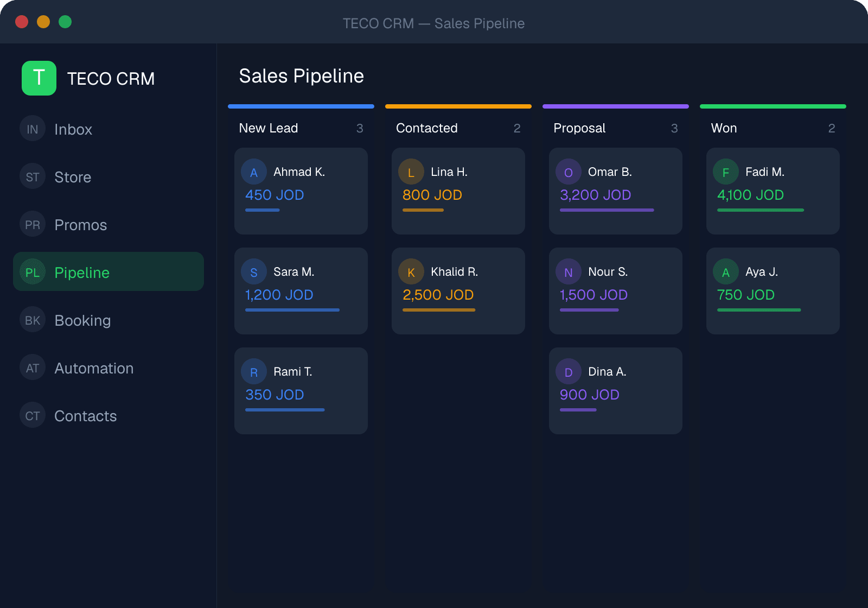The image size is (868, 608).
Task: Click the Khalid R. contact name
Action: 455,272
